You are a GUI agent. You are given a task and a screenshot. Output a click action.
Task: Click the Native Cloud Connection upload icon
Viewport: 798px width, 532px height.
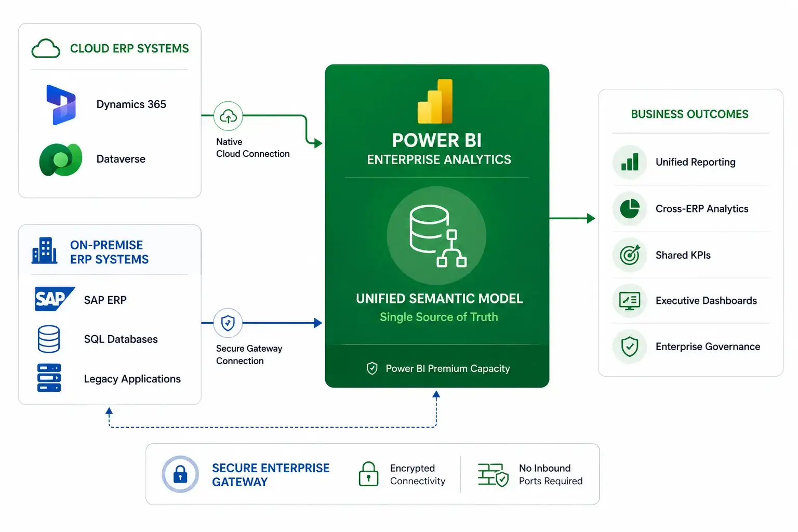pyautogui.click(x=228, y=116)
